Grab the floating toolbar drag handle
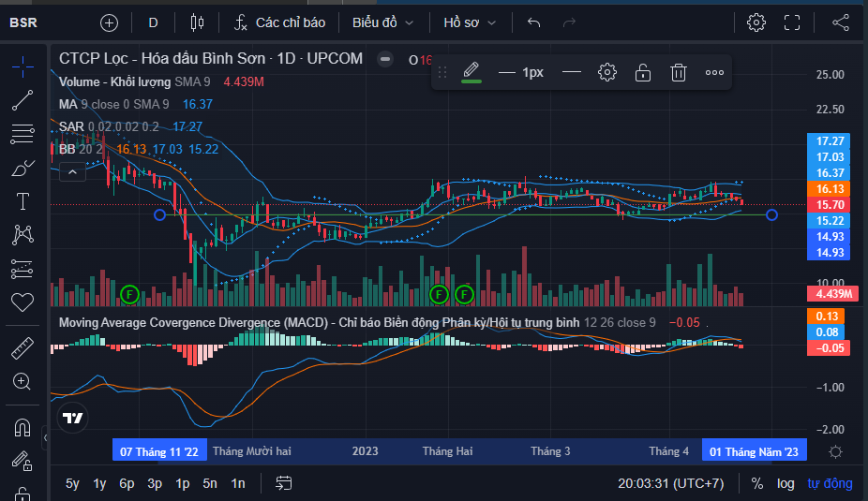 (x=442, y=72)
